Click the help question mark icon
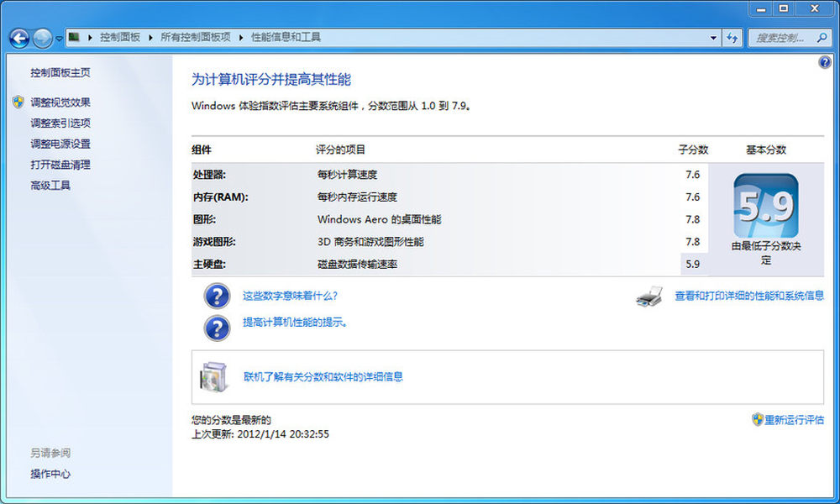This screenshot has height=504, width=840. (824, 63)
